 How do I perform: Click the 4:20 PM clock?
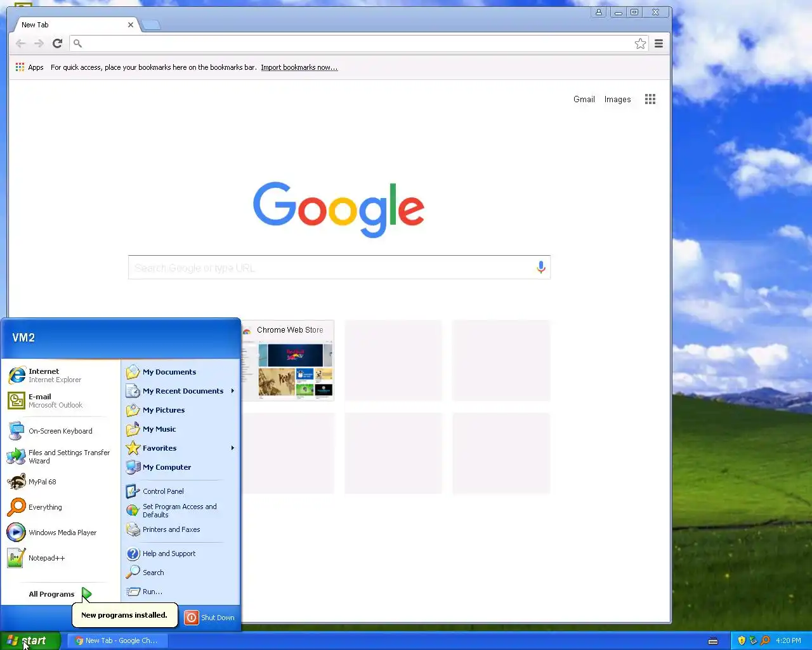click(x=788, y=640)
